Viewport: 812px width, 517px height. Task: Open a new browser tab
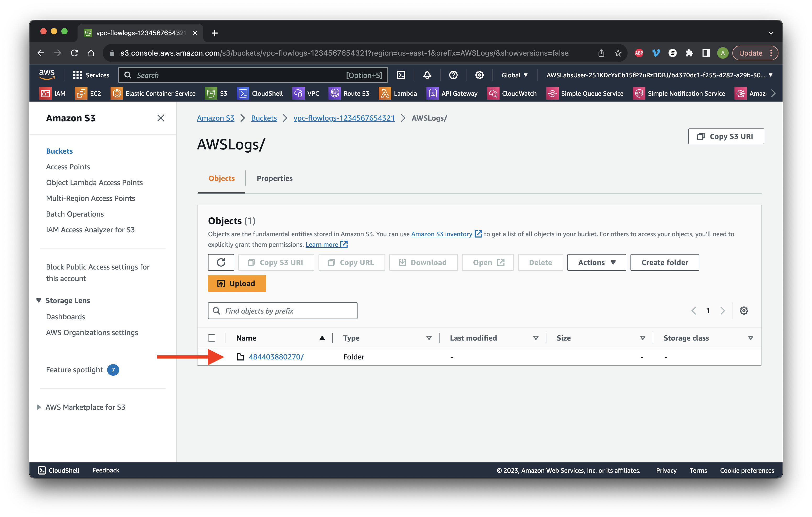click(x=215, y=33)
